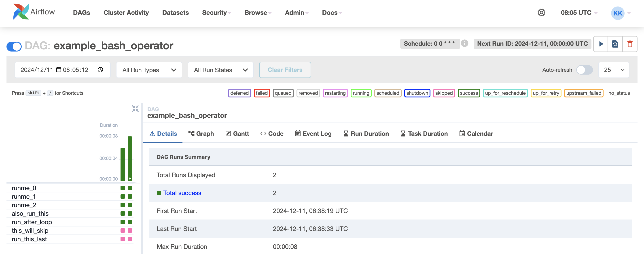The width and height of the screenshot is (644, 254).
Task: Click the red delete DAG trash icon
Action: [630, 44]
